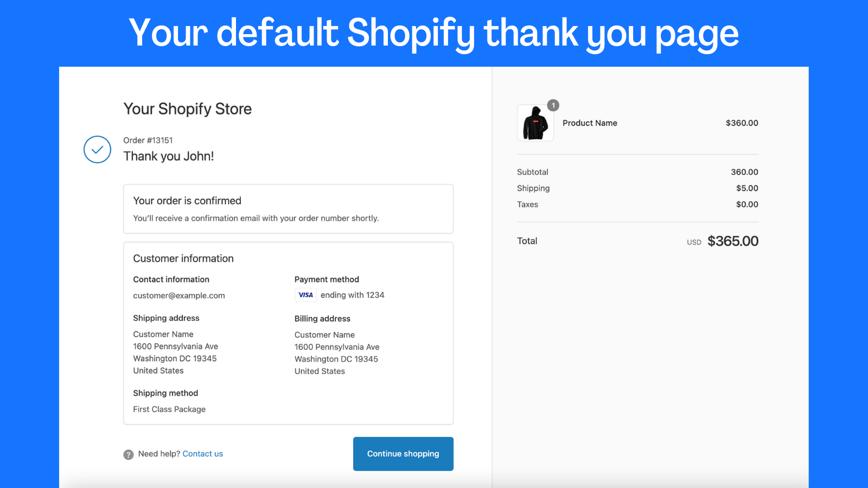Click United States in billing address

(320, 371)
